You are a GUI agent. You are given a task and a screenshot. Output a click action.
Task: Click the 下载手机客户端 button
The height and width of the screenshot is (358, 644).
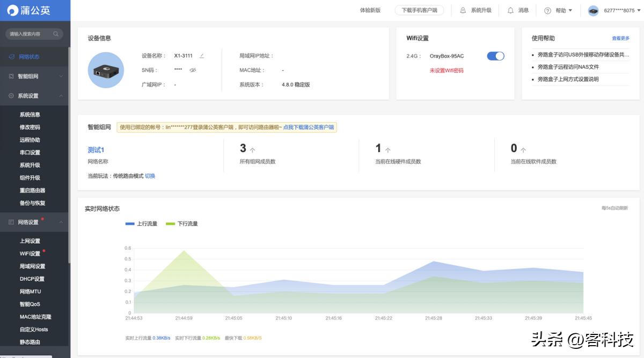pyautogui.click(x=419, y=10)
